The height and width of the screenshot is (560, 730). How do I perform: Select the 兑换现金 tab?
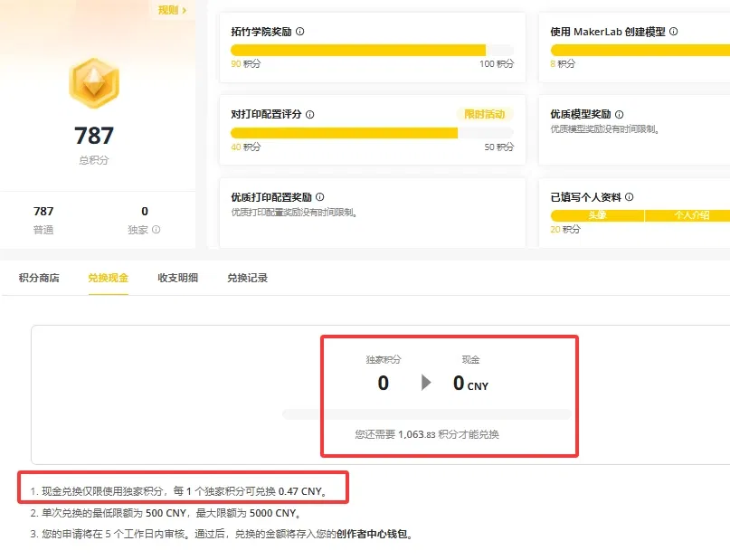[108, 278]
